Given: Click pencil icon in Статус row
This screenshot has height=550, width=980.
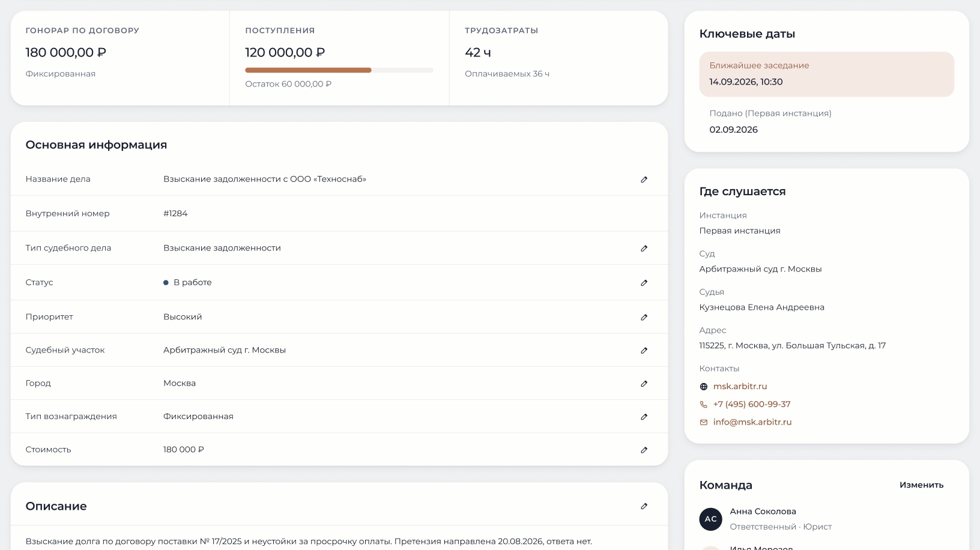Looking at the screenshot, I should tap(644, 283).
